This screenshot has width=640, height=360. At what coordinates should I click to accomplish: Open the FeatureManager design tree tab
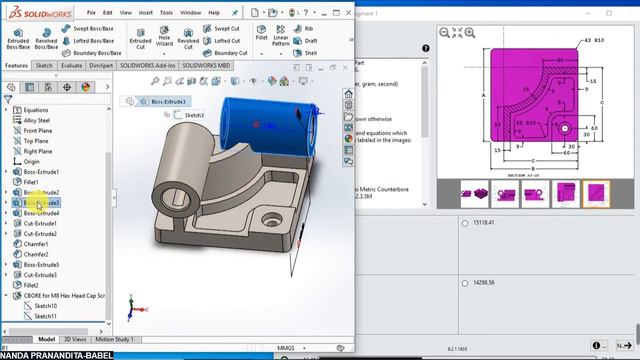point(11,87)
